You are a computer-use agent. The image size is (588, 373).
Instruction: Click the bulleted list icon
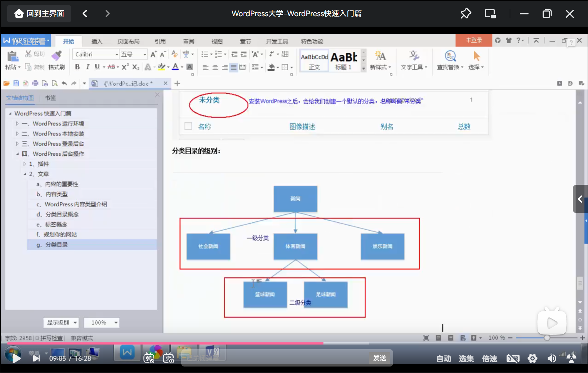click(x=205, y=54)
